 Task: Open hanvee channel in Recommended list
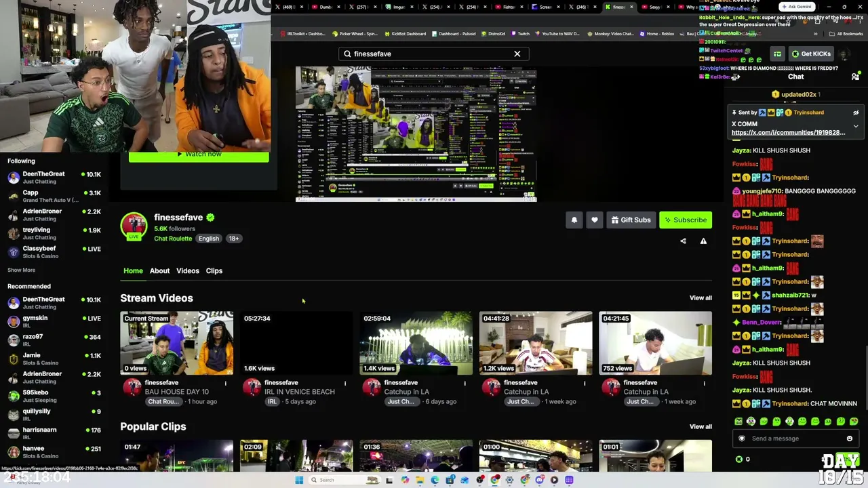click(54, 452)
